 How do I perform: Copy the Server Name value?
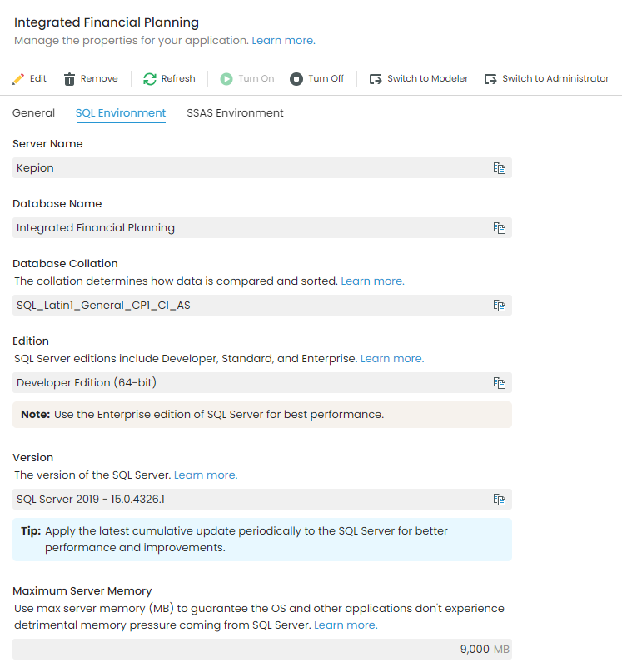coord(500,167)
